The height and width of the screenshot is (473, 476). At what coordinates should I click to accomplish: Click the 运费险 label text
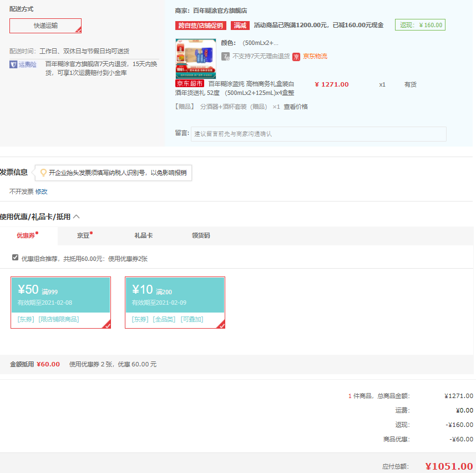[x=28, y=64]
